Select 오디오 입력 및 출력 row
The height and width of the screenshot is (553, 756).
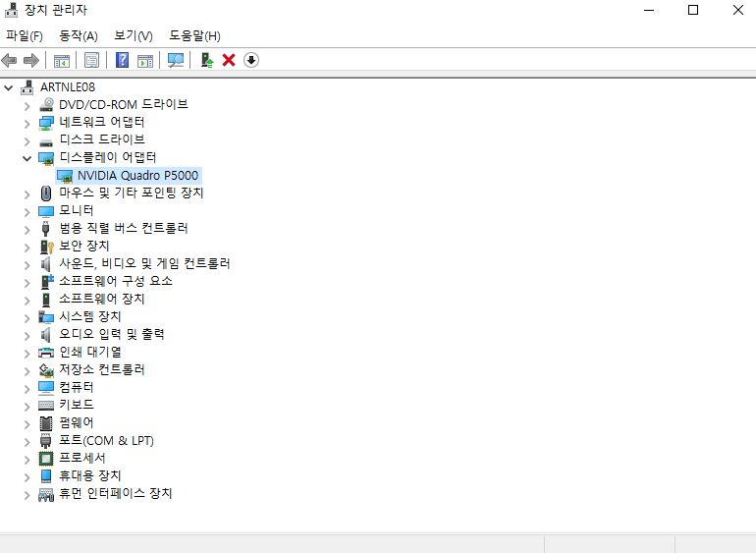pos(111,334)
